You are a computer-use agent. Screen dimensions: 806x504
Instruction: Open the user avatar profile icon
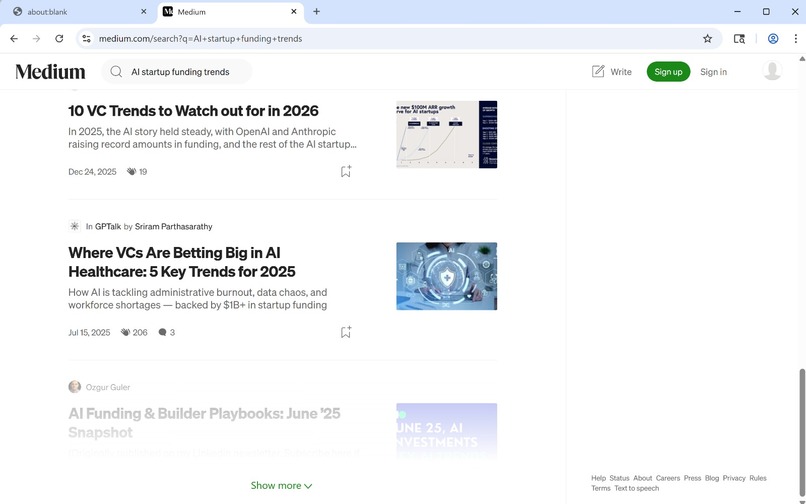point(772,71)
